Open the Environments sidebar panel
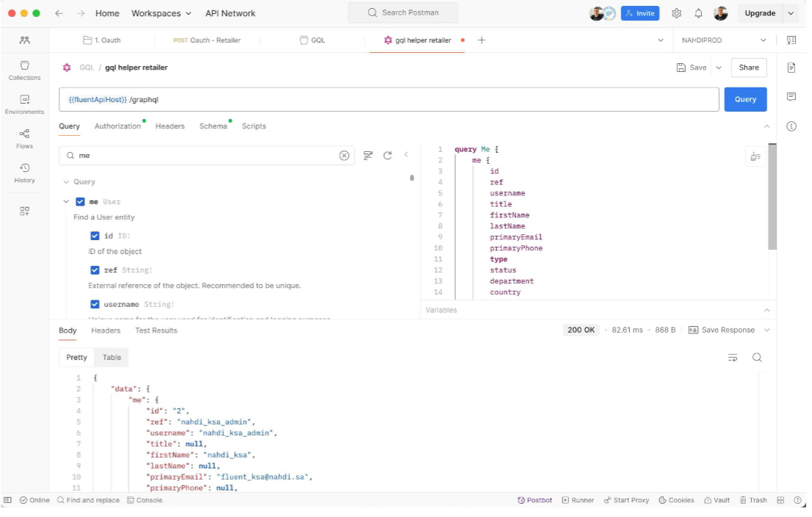Screen dimensions: 812x517 [x=24, y=104]
